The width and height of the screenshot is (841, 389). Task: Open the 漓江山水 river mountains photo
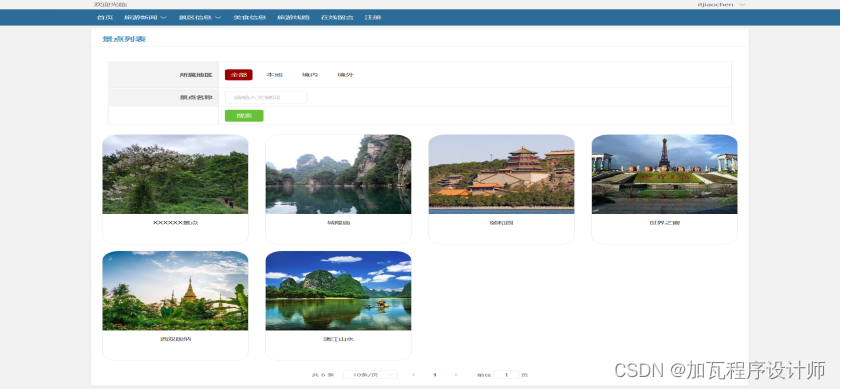(338, 291)
